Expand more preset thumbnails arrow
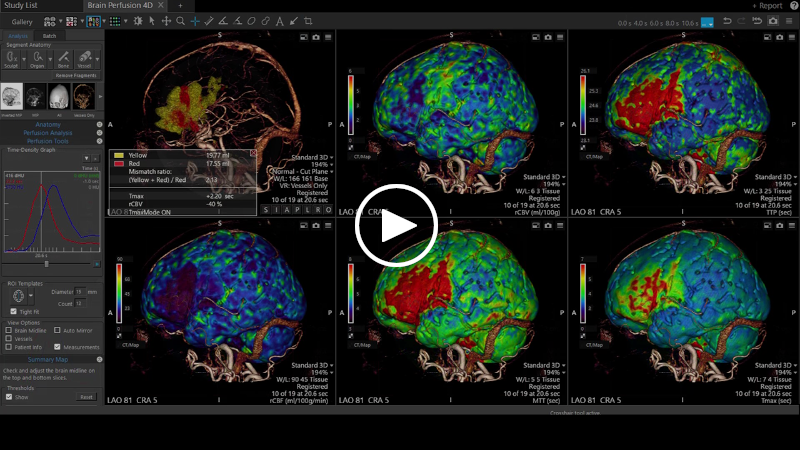 100,96
